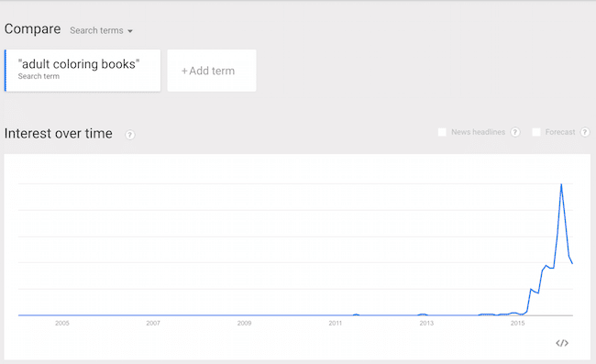The image size is (596, 364).
Task: Enable the Forecast checkbox
Action: [x=536, y=132]
